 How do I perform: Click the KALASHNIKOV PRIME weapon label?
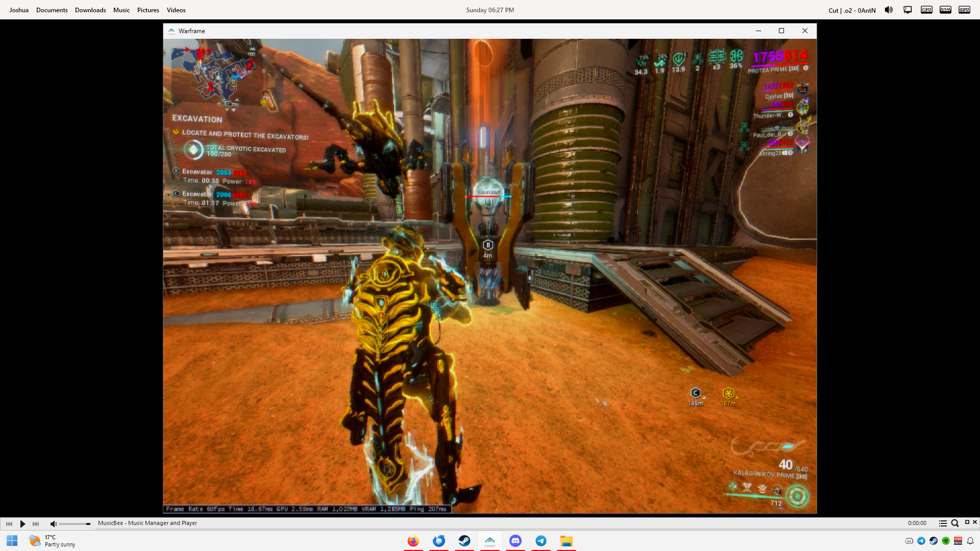(770, 474)
